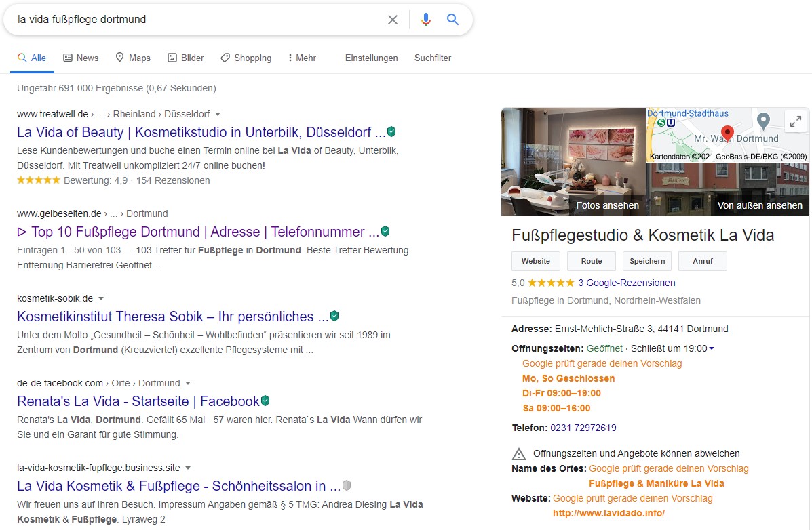Click the green shield next to La Vida of Beauty

(x=391, y=131)
